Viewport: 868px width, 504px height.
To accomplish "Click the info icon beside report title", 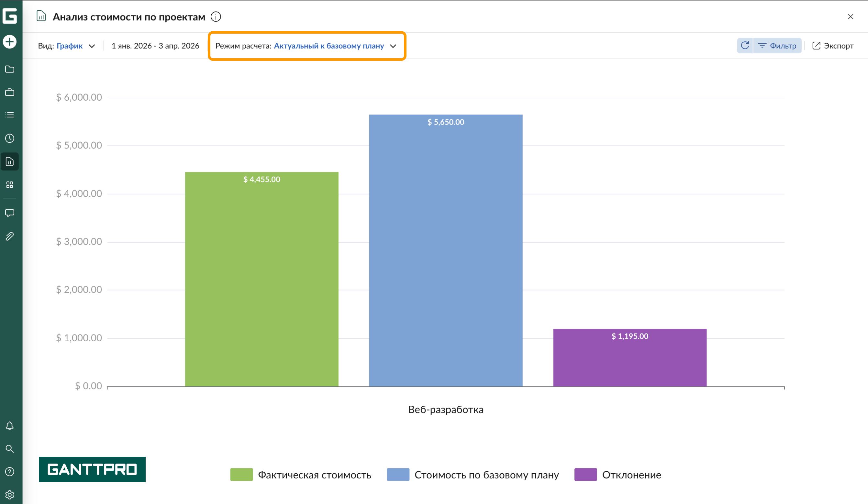I will point(216,16).
